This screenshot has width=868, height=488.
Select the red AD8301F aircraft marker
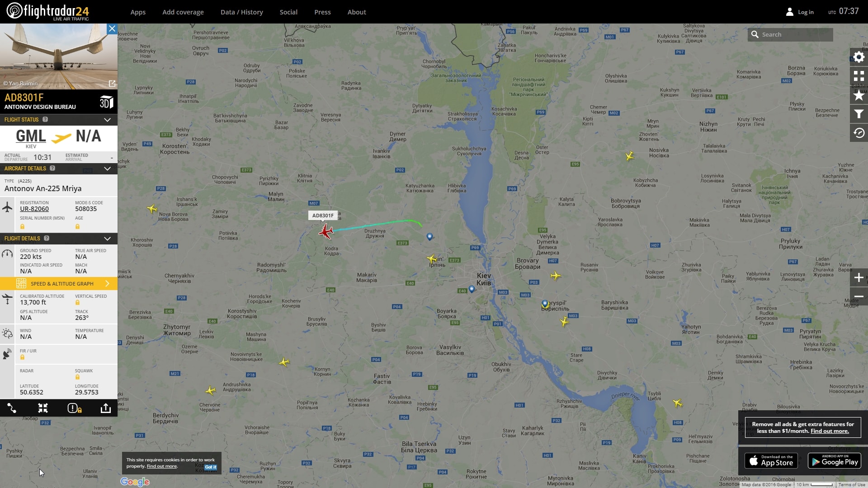point(325,231)
